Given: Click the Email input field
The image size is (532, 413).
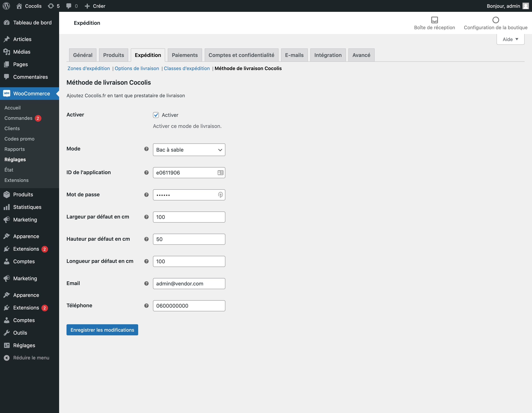Looking at the screenshot, I should click(189, 284).
